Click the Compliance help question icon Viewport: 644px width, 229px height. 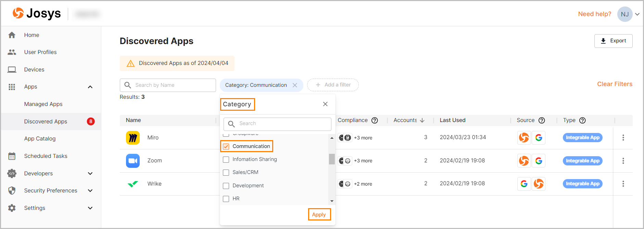point(375,120)
